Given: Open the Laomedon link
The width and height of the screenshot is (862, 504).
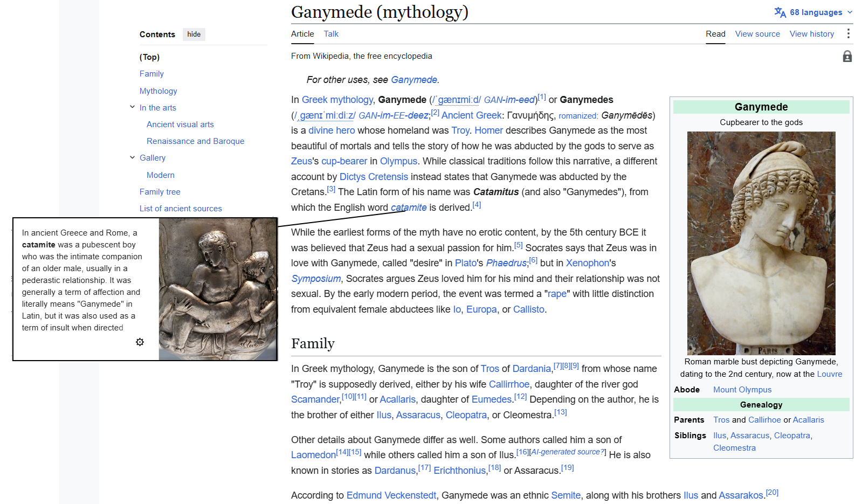Looking at the screenshot, I should 313,455.
